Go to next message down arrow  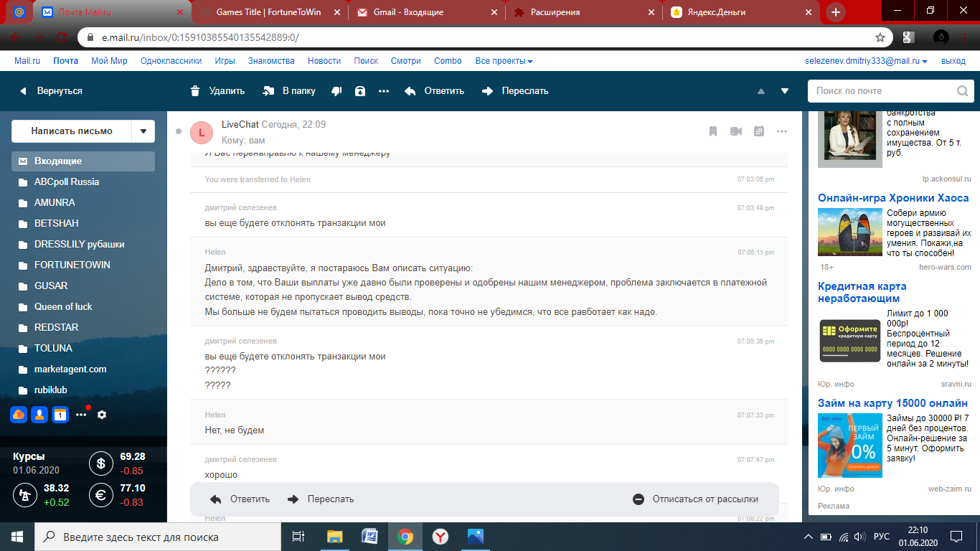tap(785, 91)
